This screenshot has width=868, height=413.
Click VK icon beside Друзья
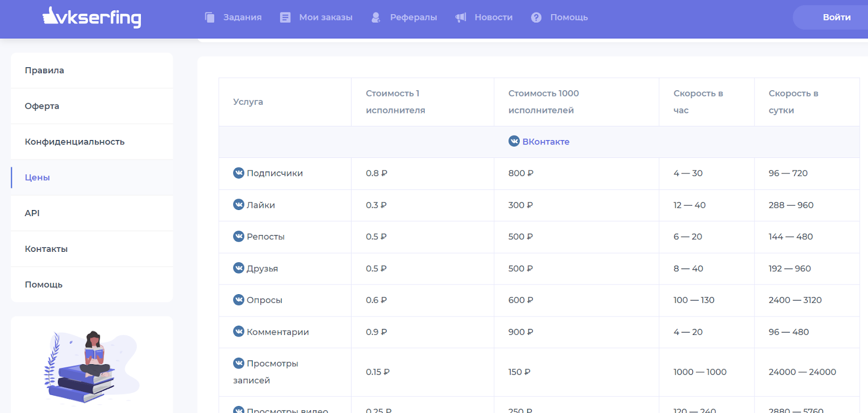(239, 268)
